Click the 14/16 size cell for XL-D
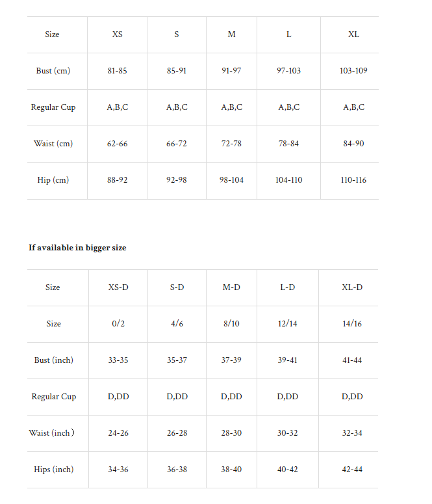Viewport: 432px width, 504px height. coord(352,324)
